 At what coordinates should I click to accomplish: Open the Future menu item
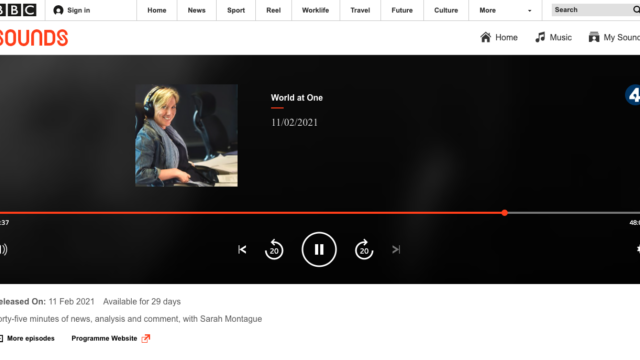(402, 10)
